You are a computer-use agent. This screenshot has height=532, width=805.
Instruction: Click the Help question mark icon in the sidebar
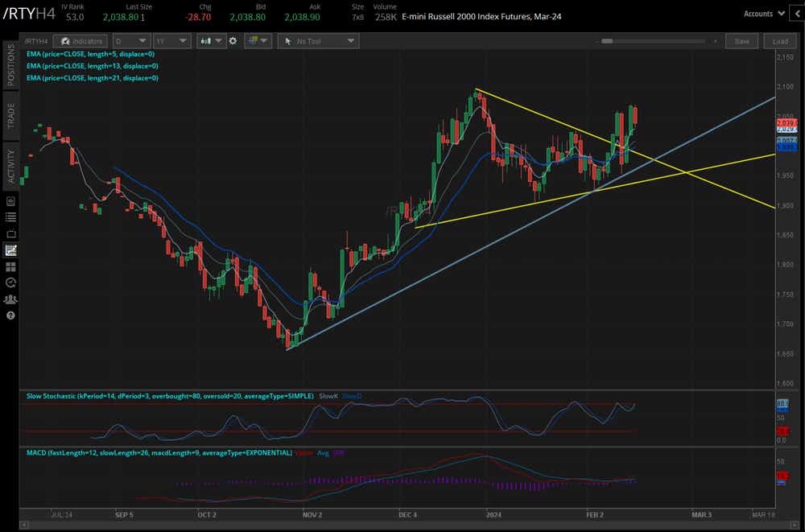[x=9, y=314]
